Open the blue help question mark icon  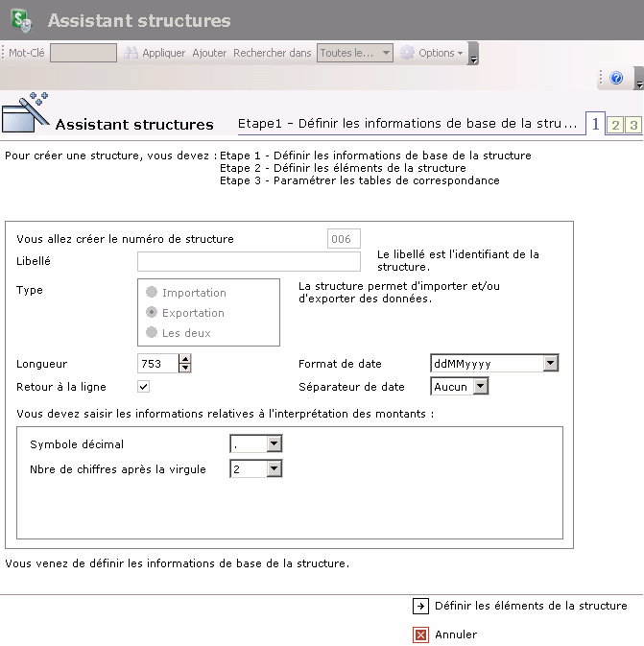[x=616, y=79]
